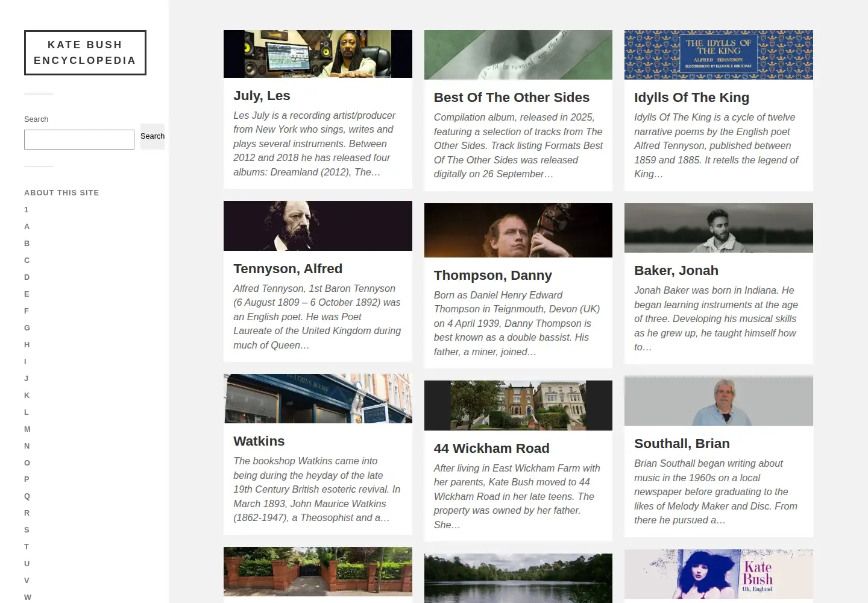This screenshot has height=603, width=868.
Task: Open the About This Site link
Action: 61,193
